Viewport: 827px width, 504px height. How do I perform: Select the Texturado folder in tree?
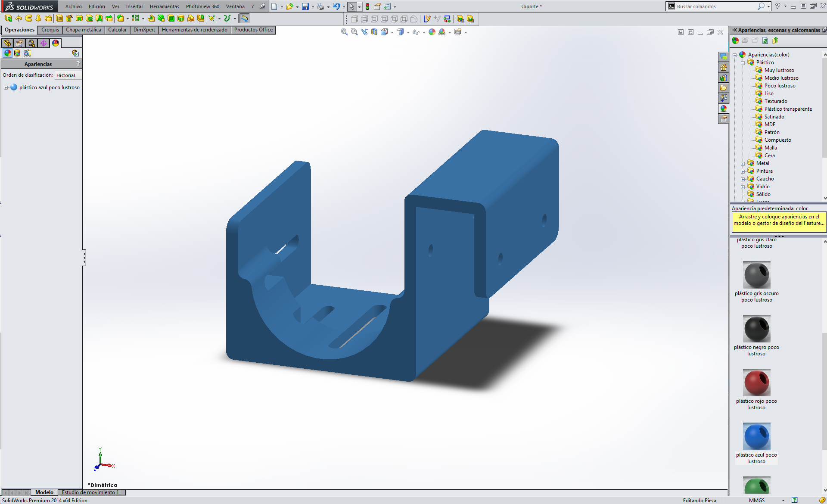pos(776,101)
